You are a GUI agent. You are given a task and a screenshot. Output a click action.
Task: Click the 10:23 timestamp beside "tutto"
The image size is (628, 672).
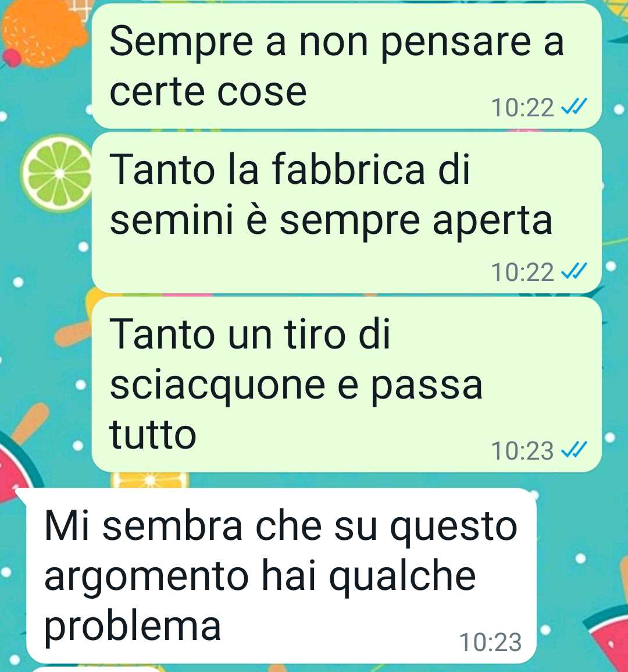[522, 451]
